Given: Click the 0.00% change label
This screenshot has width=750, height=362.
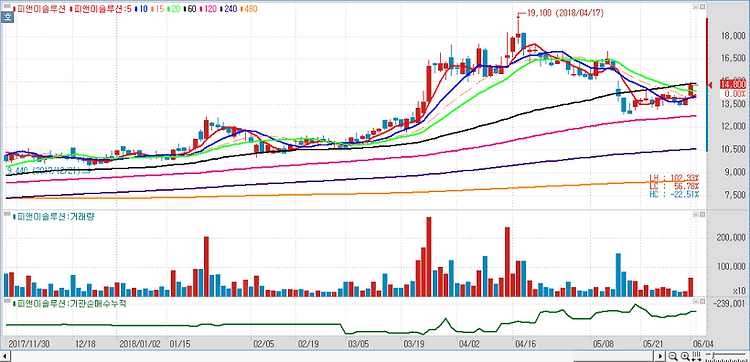Looking at the screenshot, I should (x=734, y=93).
